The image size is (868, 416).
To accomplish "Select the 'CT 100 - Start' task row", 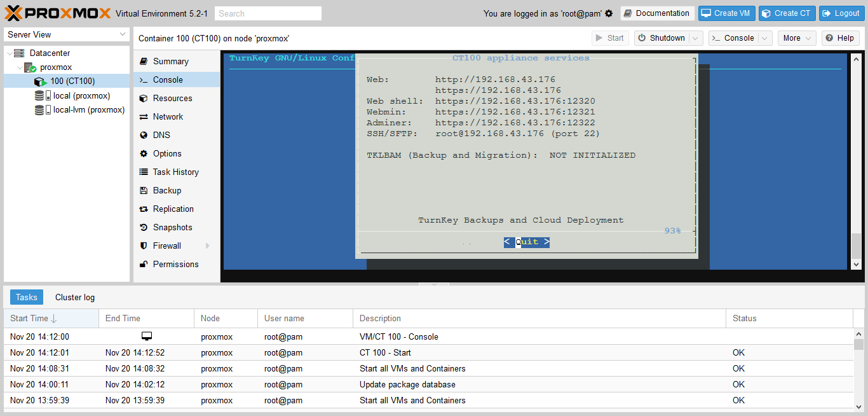I will [428, 352].
